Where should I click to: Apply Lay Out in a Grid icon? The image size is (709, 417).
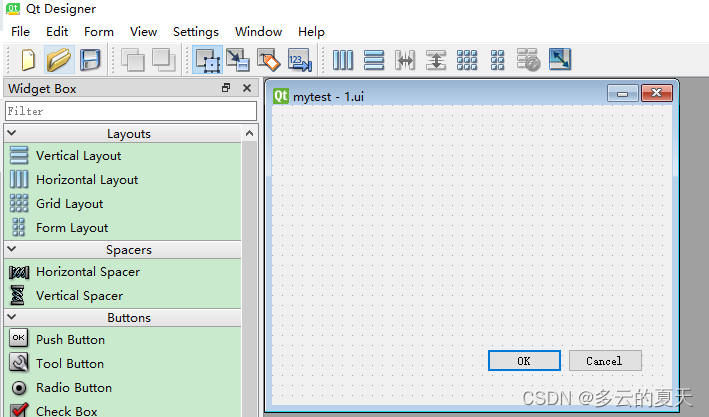pyautogui.click(x=467, y=60)
